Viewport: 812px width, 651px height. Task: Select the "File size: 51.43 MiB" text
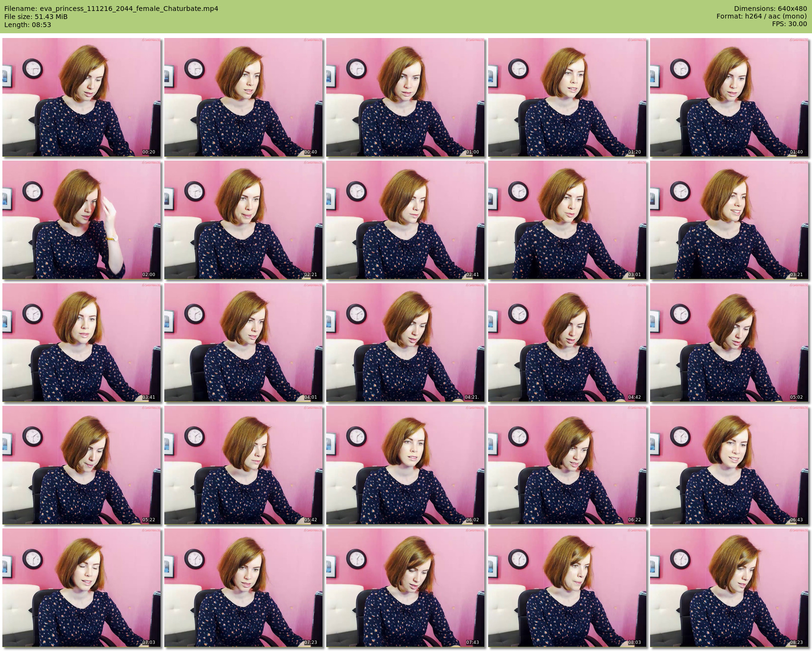click(x=36, y=17)
